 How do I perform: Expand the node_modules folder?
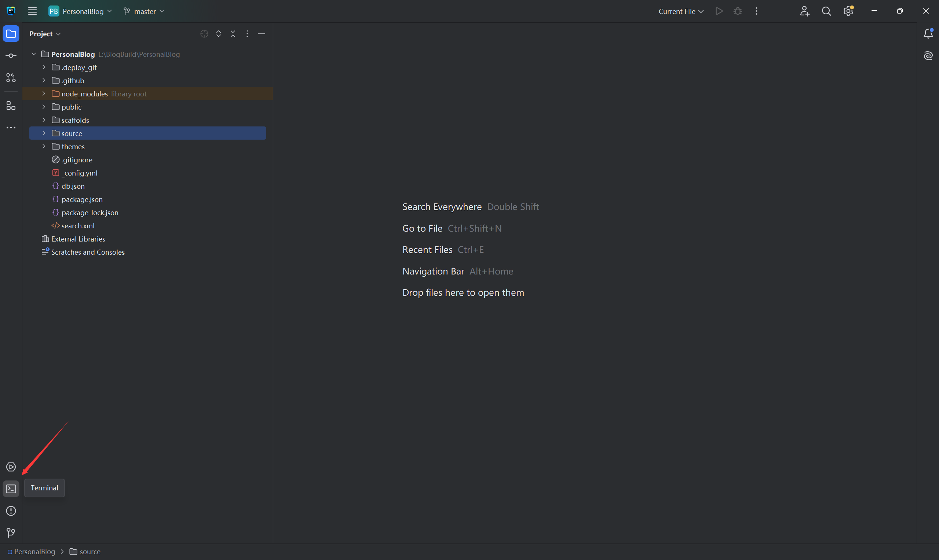click(44, 93)
